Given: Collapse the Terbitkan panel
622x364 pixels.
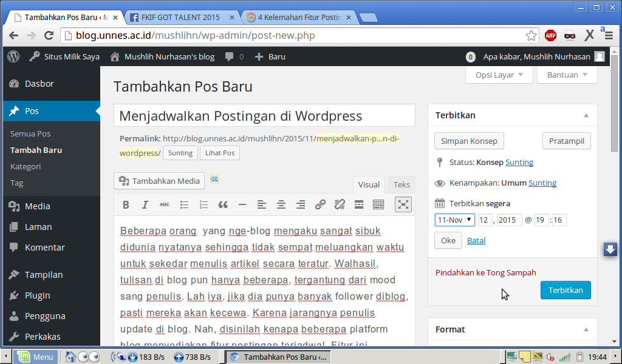Looking at the screenshot, I should point(586,116).
